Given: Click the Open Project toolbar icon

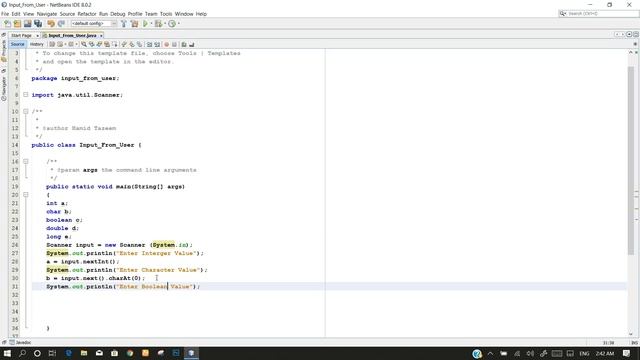Looking at the screenshot, I should click(x=28, y=24).
